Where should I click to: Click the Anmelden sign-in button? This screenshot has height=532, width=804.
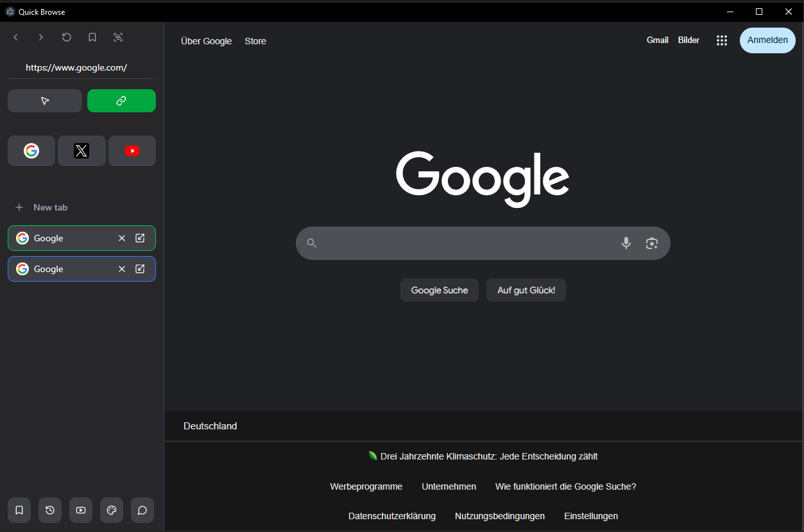[767, 40]
